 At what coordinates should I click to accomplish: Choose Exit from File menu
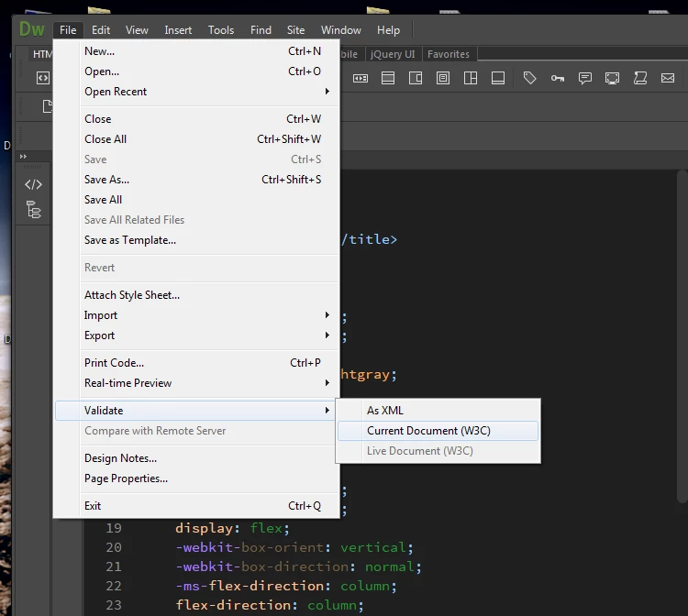pyautogui.click(x=196, y=505)
